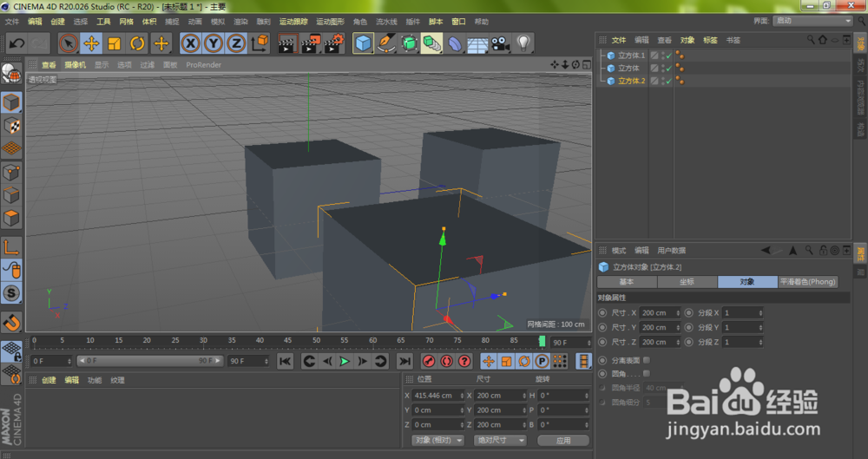Play the animation forward
Screen dimensions: 868x459
pos(345,362)
